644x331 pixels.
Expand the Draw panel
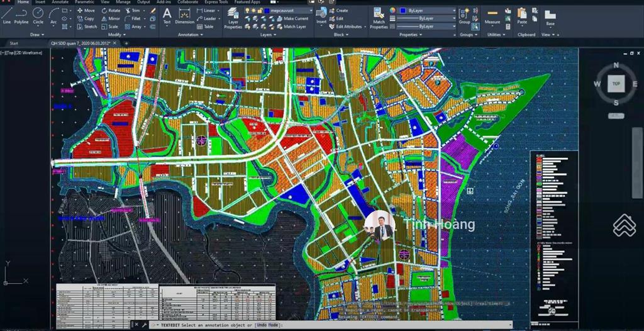pyautogui.click(x=37, y=35)
